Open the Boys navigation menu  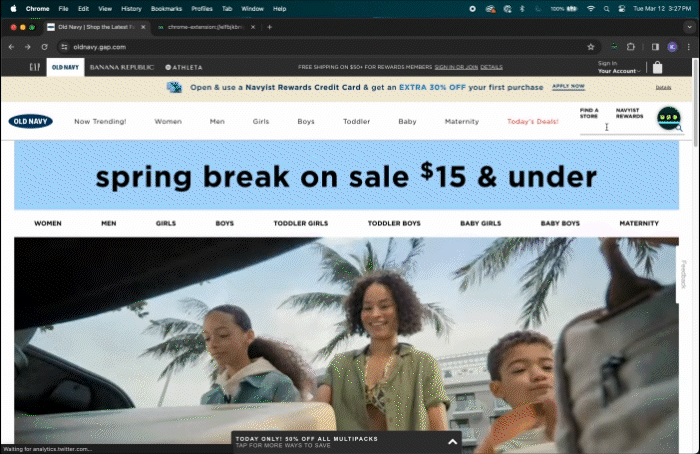click(306, 121)
